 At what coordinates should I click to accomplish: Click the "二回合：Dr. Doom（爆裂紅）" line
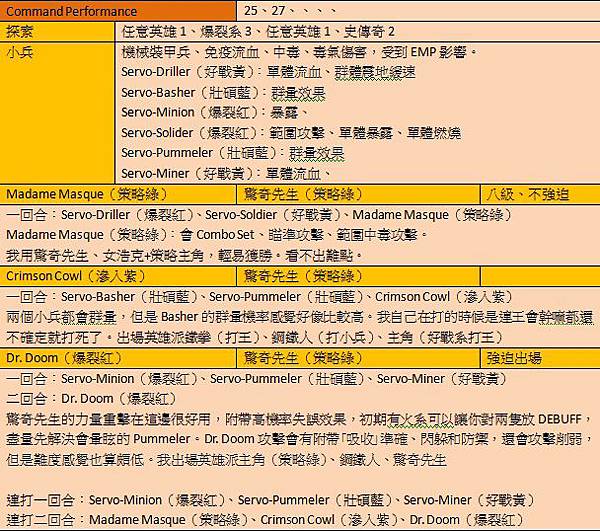(x=91, y=399)
